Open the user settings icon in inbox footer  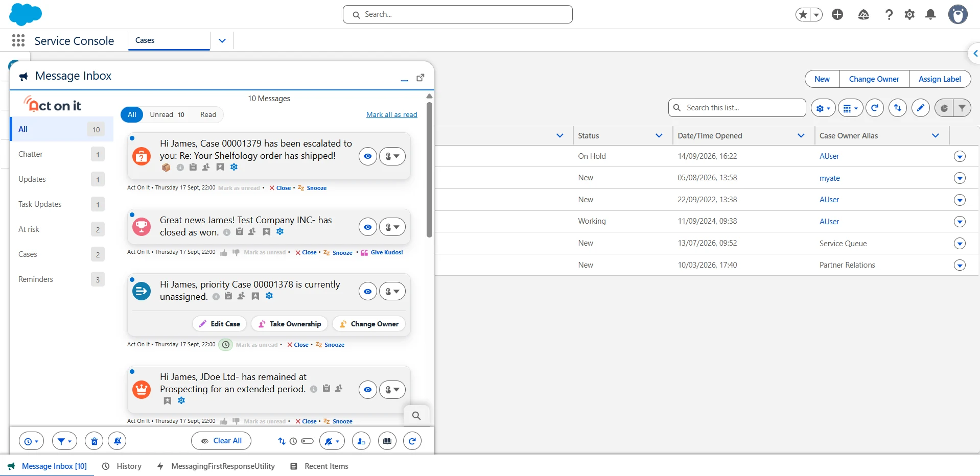(x=361, y=441)
